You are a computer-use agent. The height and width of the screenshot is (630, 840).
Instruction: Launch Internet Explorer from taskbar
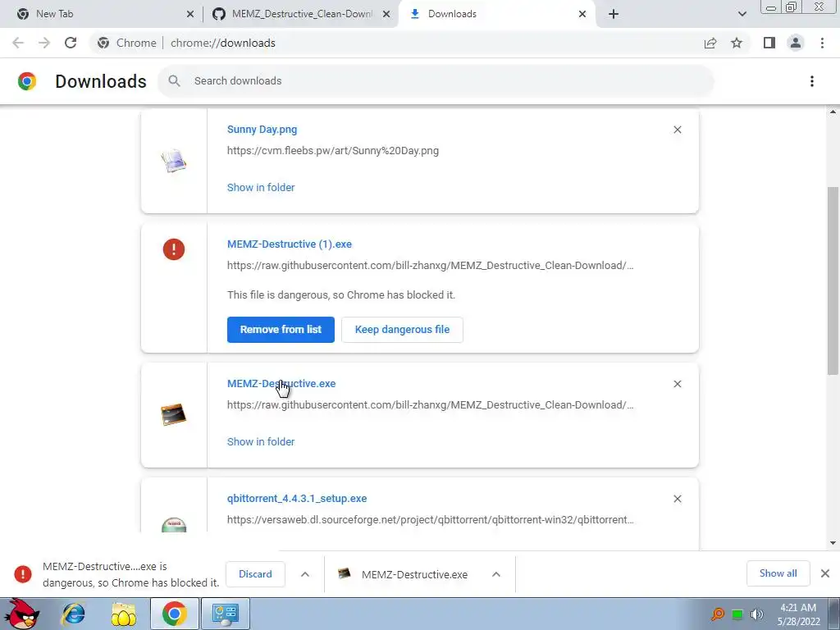(73, 614)
